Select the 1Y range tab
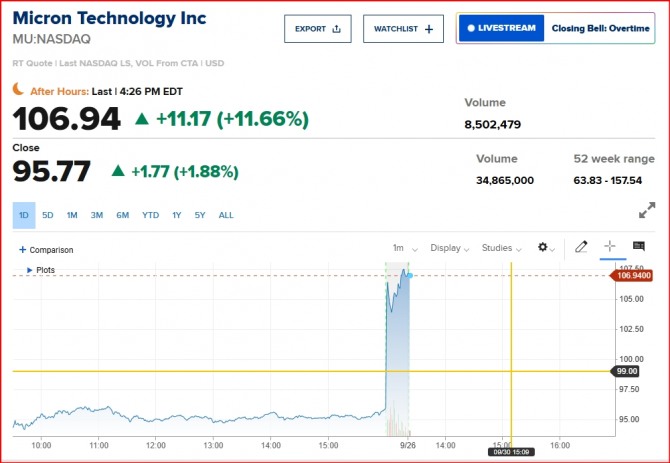The image size is (670, 463). 177,215
